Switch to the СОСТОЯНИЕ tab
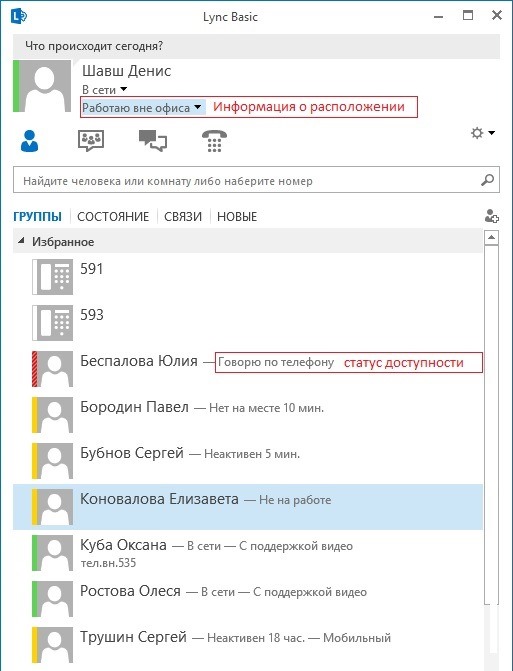Screen dimensions: 513x671 113,217
